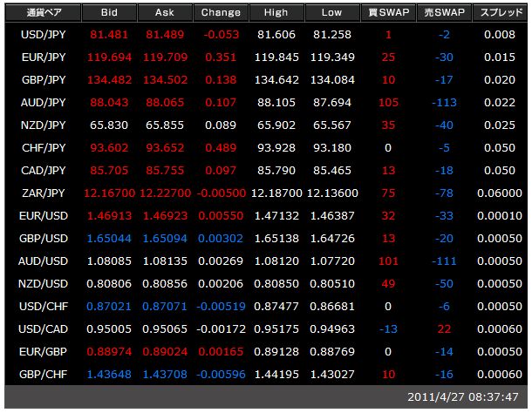Click the High column header
Viewport: 532px width, 413px height.
276,12
